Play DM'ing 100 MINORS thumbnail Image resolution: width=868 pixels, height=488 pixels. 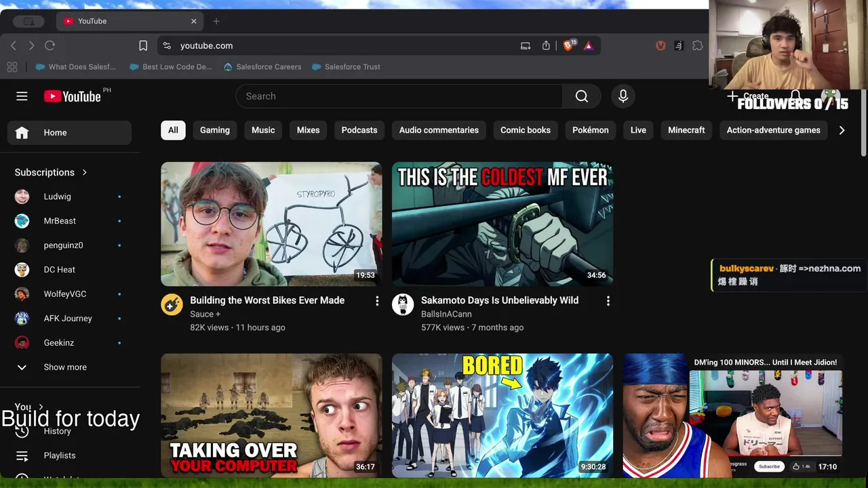[734, 415]
